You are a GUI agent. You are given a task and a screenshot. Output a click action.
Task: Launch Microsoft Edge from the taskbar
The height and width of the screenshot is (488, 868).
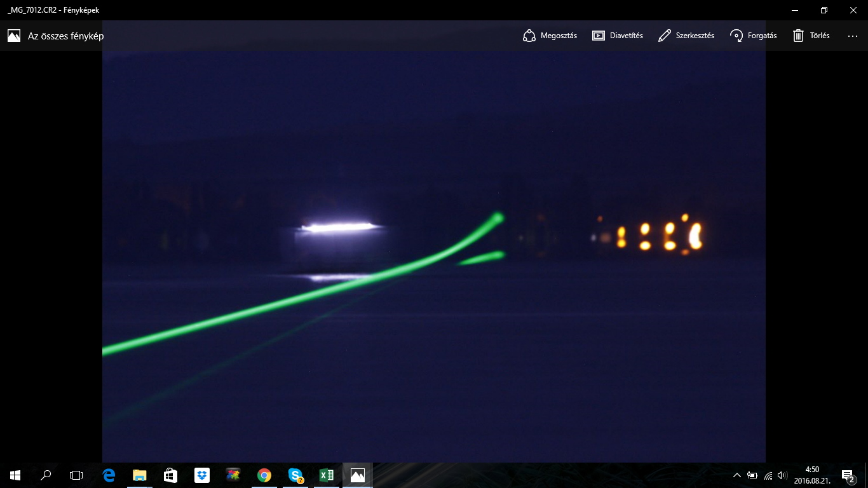[x=109, y=475]
